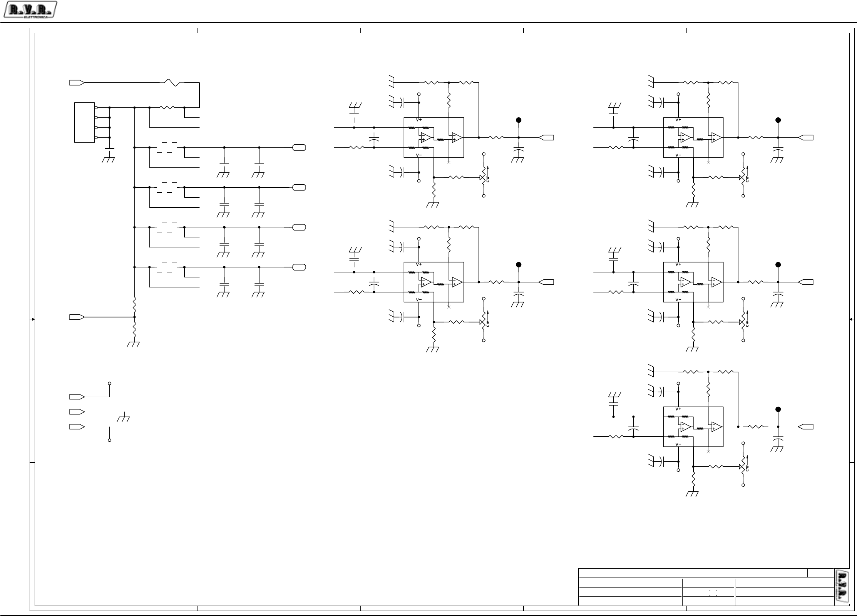This screenshot has width=857, height=616.
Task: Select the first rounded output terminal of four
Action: pos(299,147)
